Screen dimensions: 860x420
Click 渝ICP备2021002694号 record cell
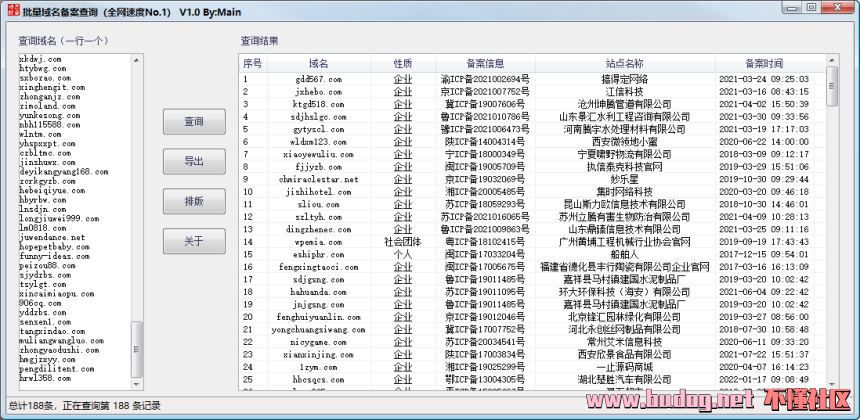[485, 80]
